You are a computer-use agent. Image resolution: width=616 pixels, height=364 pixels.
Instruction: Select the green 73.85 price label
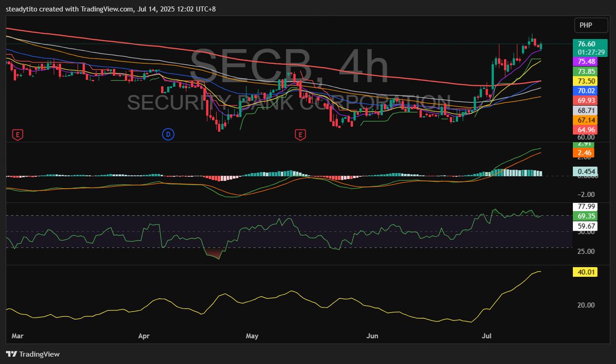click(x=586, y=71)
